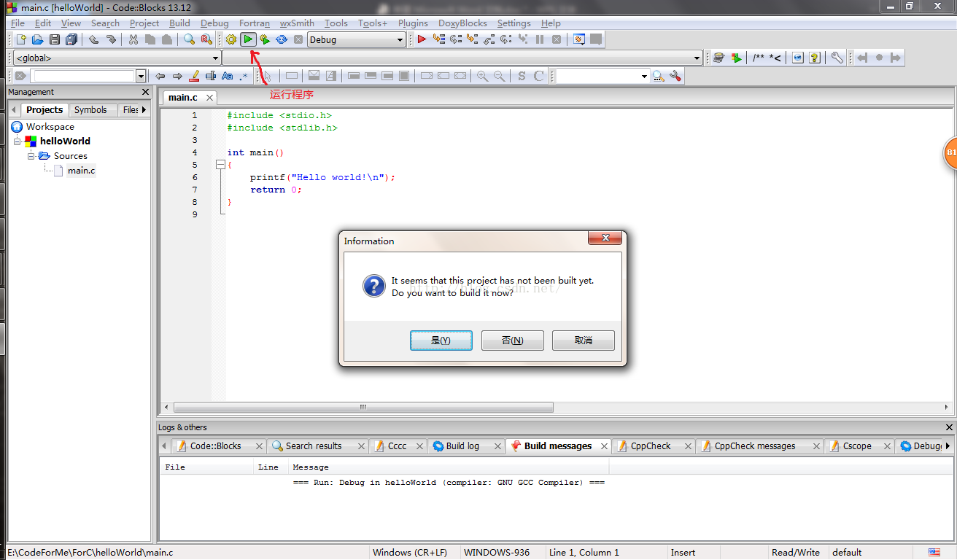Click Read/Write in status bar
Viewport: 957px width, 560px height.
coord(796,552)
